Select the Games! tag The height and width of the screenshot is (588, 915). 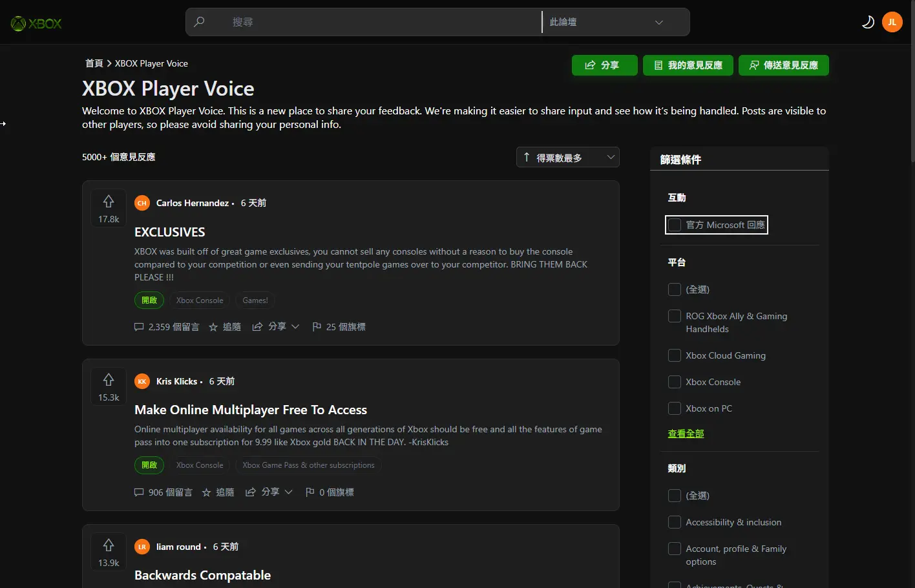tap(255, 300)
